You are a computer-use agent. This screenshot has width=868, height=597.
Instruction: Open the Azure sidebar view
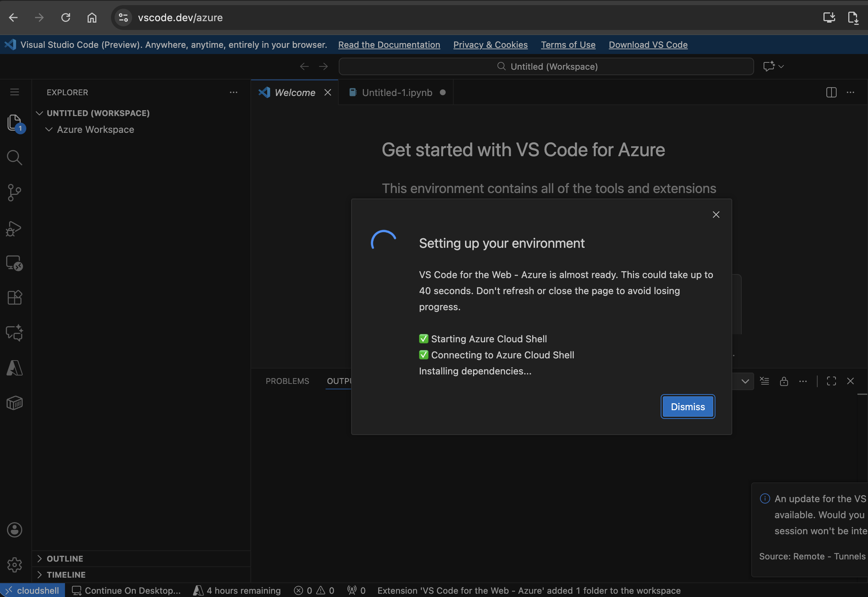[x=15, y=368]
